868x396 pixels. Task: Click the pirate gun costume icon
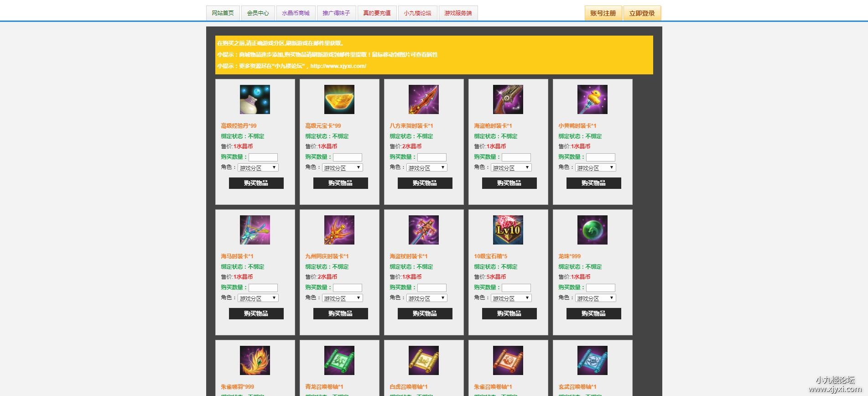(508, 99)
